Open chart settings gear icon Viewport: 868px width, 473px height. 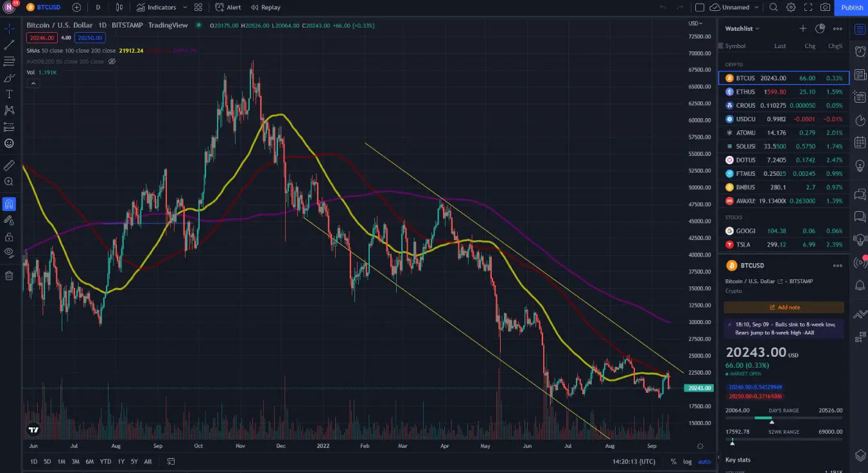pyautogui.click(x=791, y=7)
